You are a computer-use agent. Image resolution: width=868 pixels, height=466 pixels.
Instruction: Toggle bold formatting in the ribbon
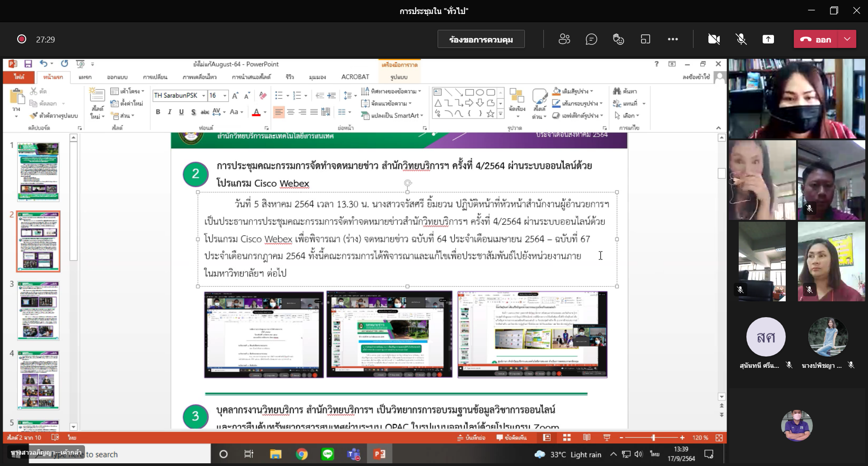coord(158,112)
